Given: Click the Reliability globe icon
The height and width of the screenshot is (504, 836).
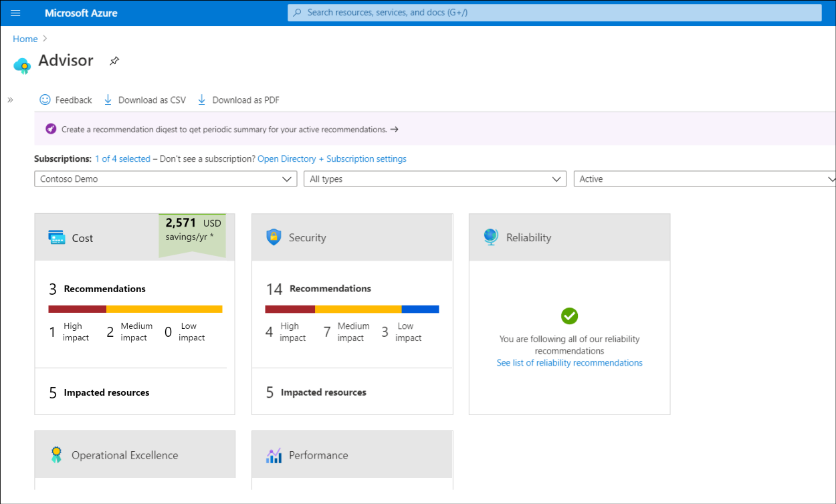Looking at the screenshot, I should pyautogui.click(x=490, y=237).
